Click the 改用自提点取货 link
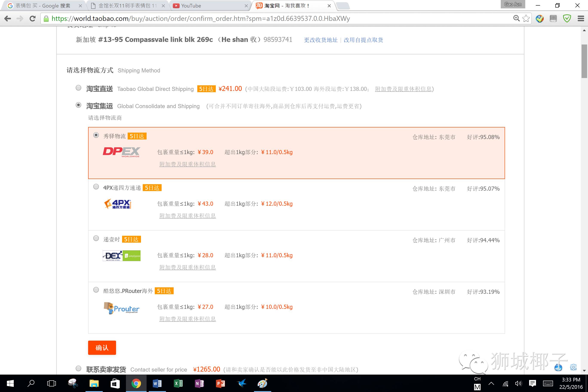This screenshot has height=392, width=588. click(363, 40)
